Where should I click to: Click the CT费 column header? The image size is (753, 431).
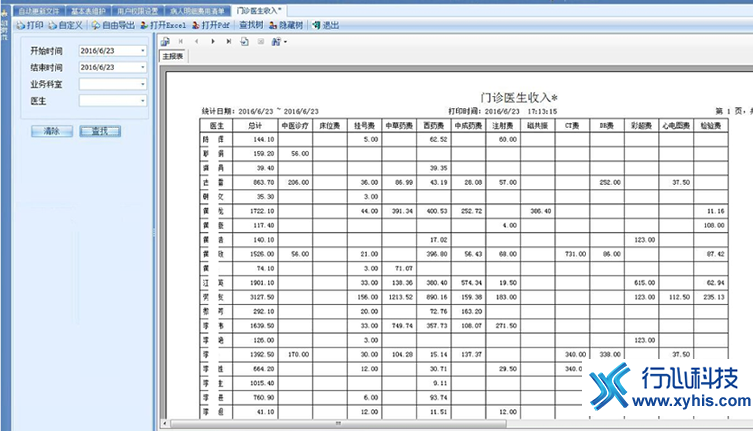point(572,125)
